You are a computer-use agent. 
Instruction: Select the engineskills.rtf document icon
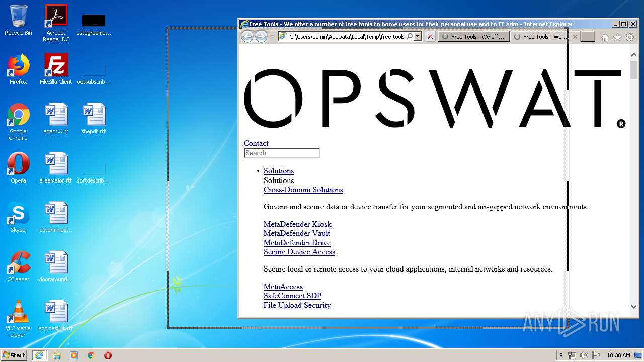tap(56, 316)
